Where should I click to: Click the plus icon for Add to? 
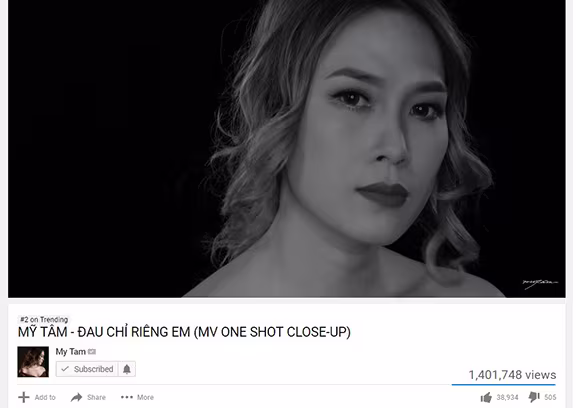(x=24, y=397)
